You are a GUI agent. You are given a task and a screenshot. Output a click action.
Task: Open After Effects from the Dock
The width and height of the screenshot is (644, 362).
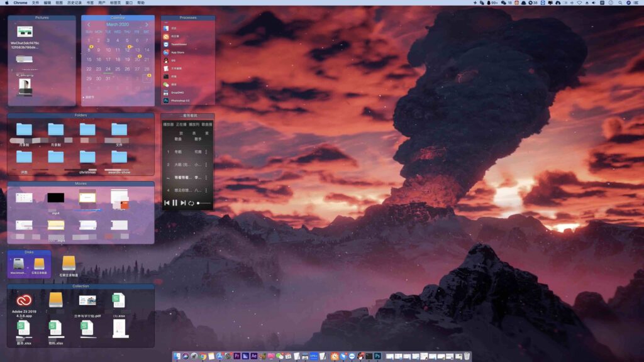pos(254,356)
